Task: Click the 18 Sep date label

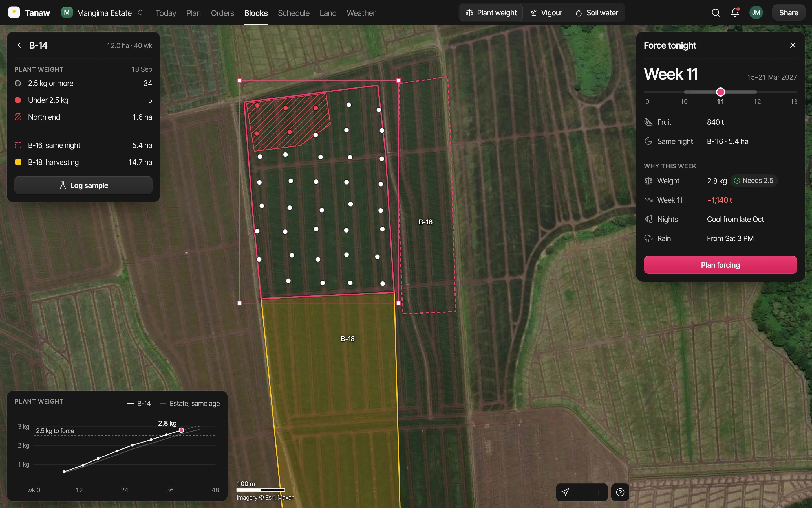Action: pyautogui.click(x=142, y=69)
